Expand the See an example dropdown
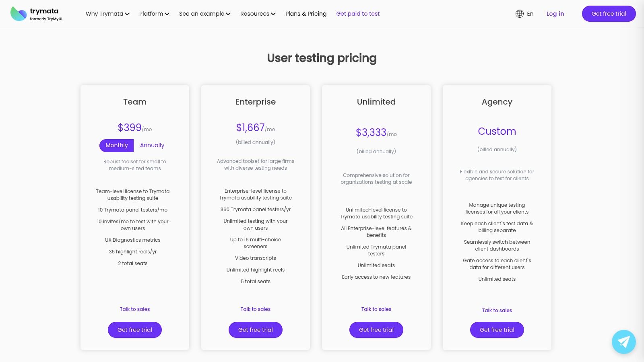The width and height of the screenshot is (644, 362). coord(204,14)
